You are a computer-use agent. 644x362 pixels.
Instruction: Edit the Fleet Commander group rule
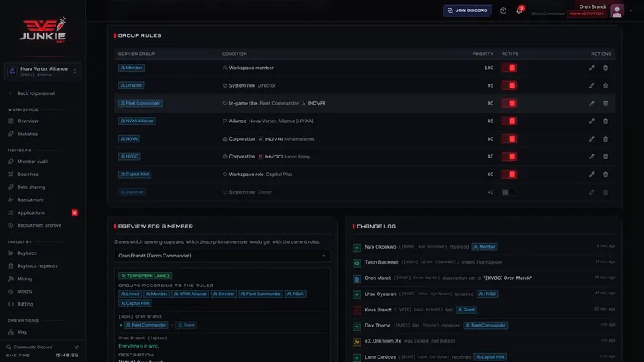[x=592, y=104]
